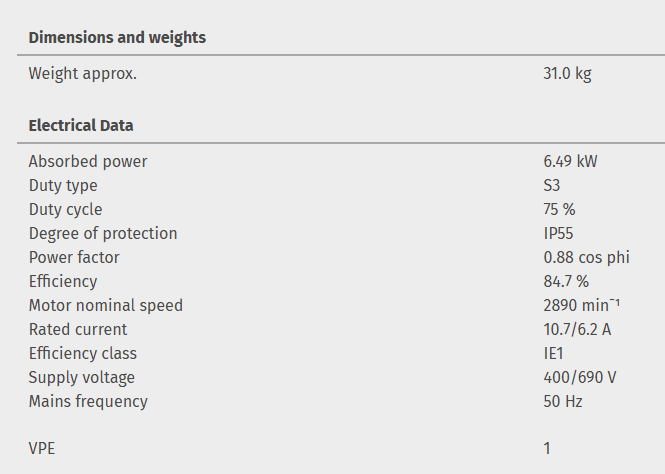Click the Mains frequency label

pyautogui.click(x=88, y=401)
